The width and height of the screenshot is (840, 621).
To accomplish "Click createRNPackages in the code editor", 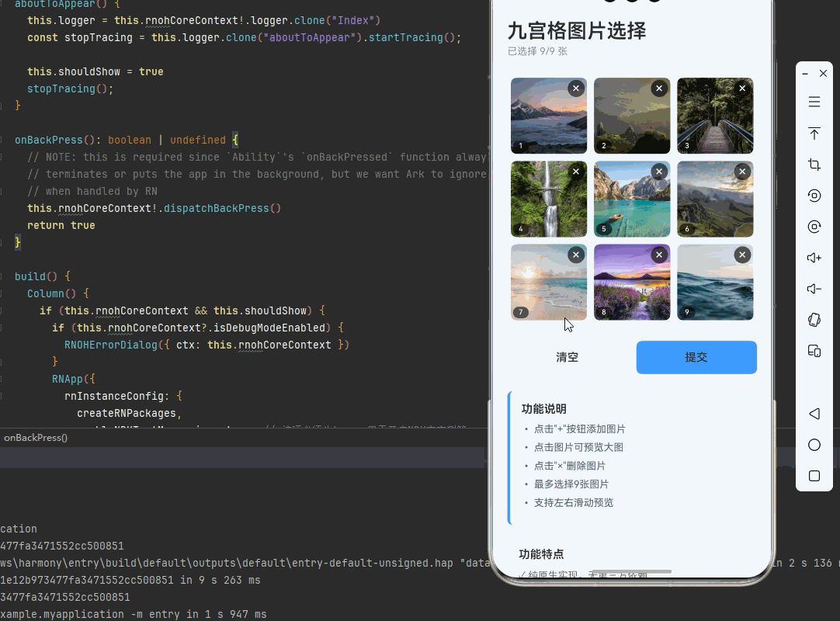I will (127, 413).
